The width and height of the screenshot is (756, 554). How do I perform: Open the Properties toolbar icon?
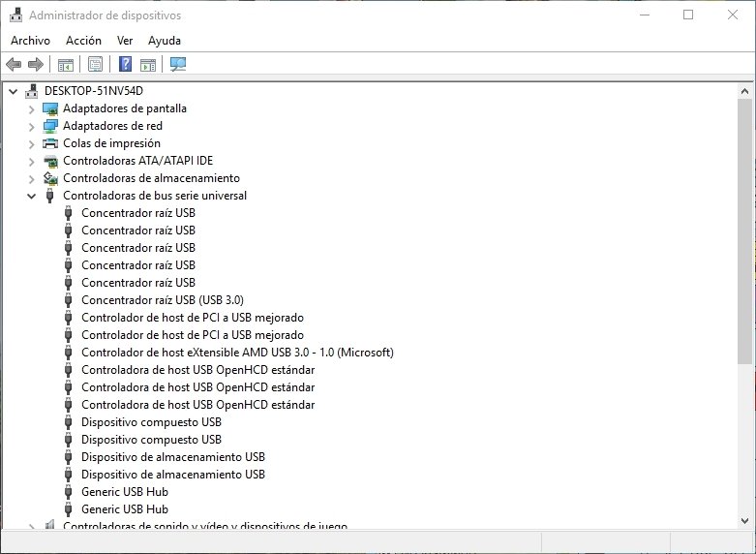tap(96, 64)
